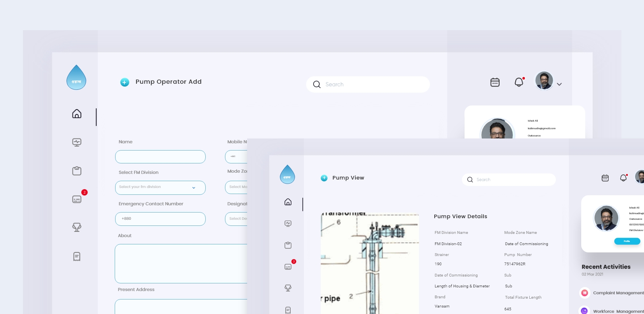644x314 pixels.
Task: Open trophy icon in Pump Operator Add sidebar
Action: click(x=76, y=227)
